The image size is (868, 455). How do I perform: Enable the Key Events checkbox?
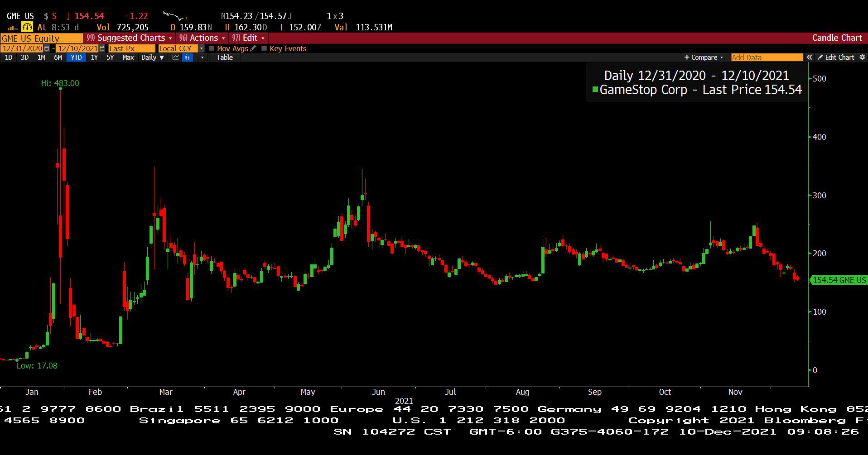pos(264,48)
